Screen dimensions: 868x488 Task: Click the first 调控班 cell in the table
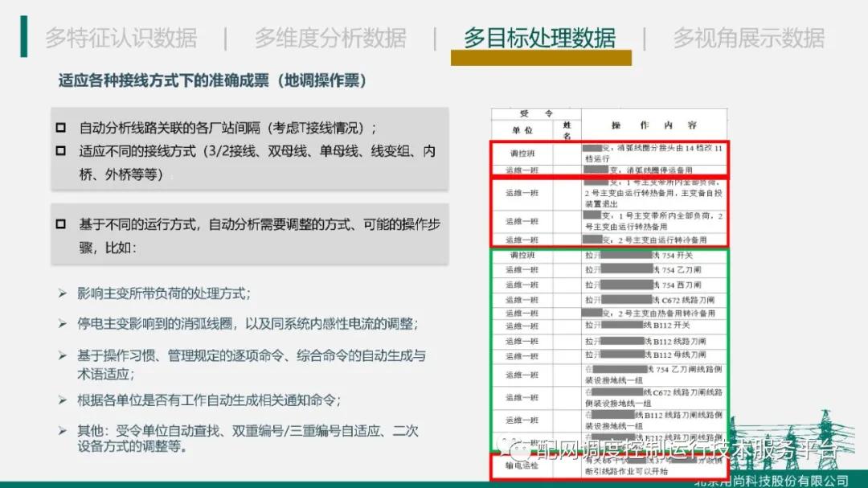(522, 154)
